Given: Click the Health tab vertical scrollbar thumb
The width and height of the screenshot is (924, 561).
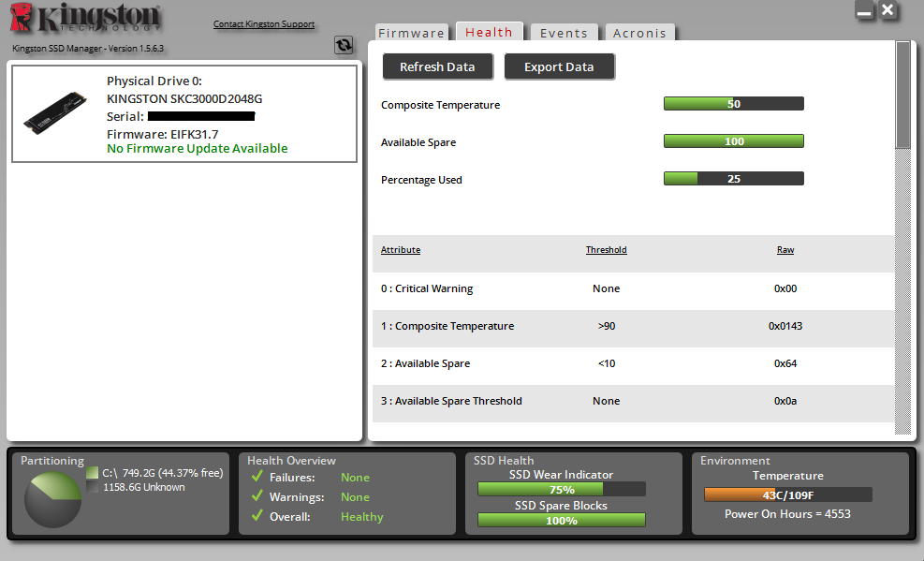Looking at the screenshot, I should (902, 95).
